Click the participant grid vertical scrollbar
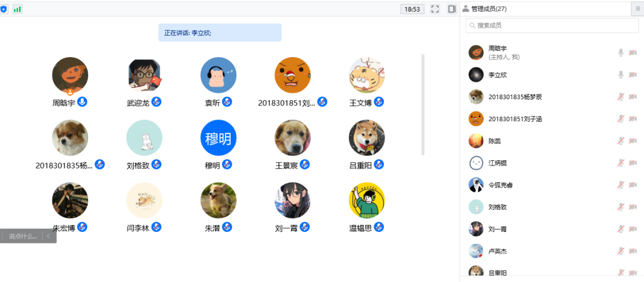 [423, 104]
